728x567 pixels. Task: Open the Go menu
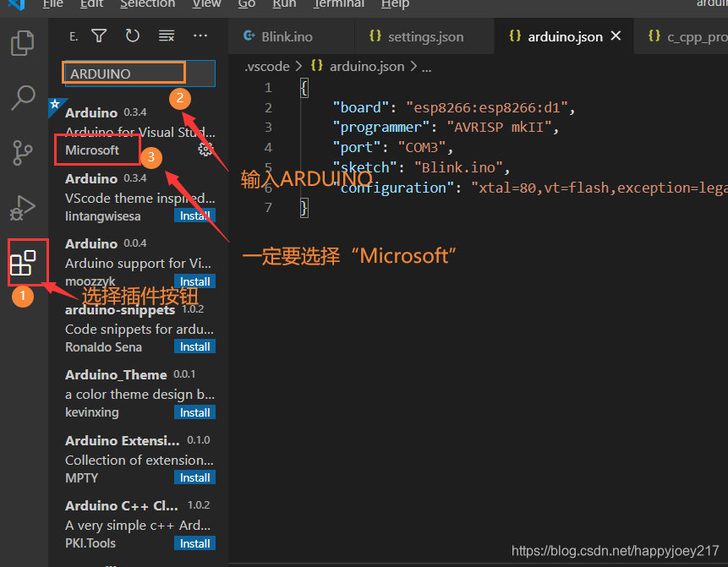[x=247, y=3]
